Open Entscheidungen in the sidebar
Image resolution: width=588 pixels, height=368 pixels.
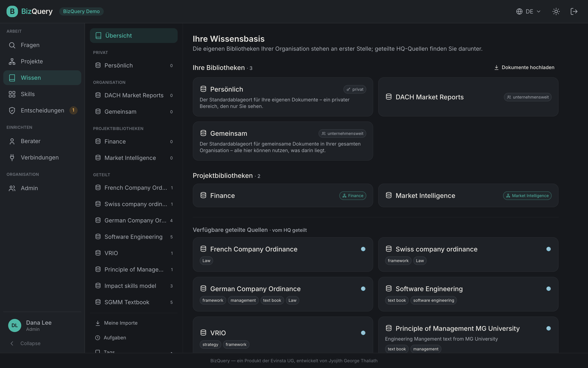pos(42,110)
